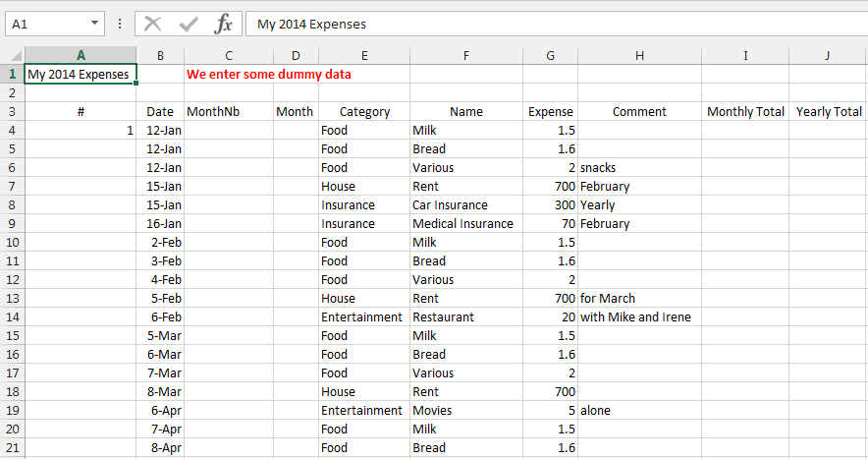This screenshot has width=868, height=459.
Task: Click the Enter checkmark icon in formula bar
Action: click(189, 24)
